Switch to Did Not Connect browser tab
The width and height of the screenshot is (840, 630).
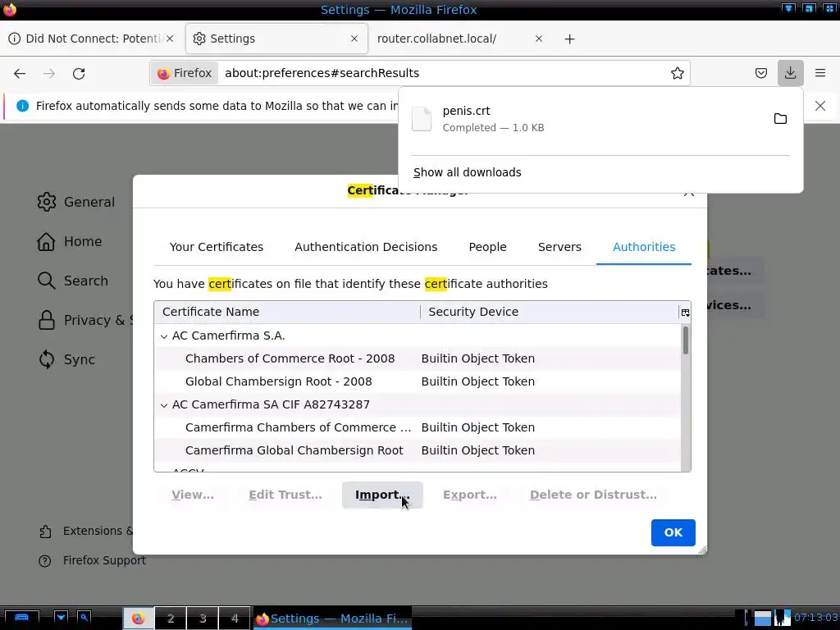(x=94, y=39)
